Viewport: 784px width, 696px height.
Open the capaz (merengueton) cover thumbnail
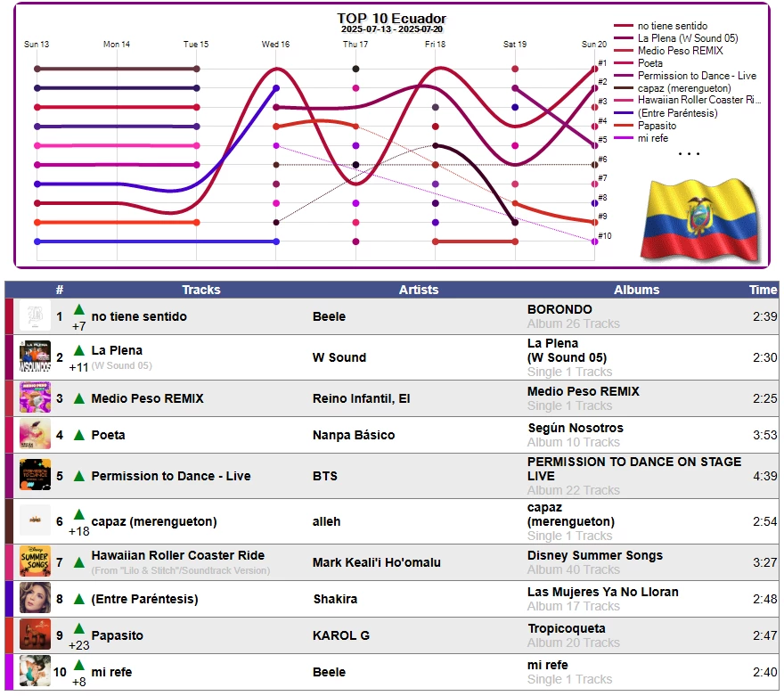pos(35,520)
